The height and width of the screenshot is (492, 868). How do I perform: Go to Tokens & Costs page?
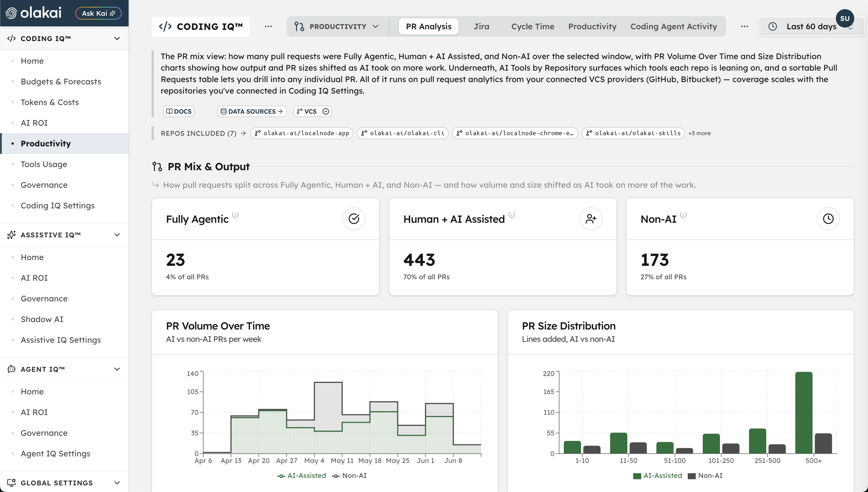(x=50, y=102)
